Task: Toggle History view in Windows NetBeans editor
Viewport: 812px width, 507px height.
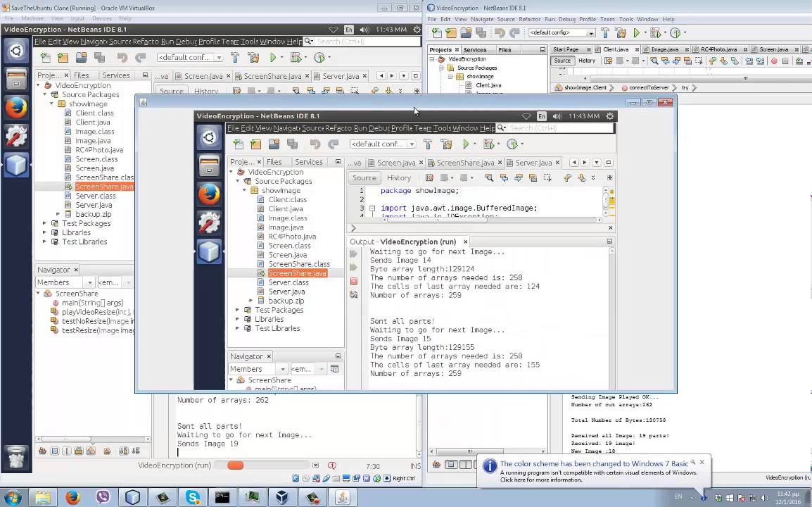Action: point(587,61)
